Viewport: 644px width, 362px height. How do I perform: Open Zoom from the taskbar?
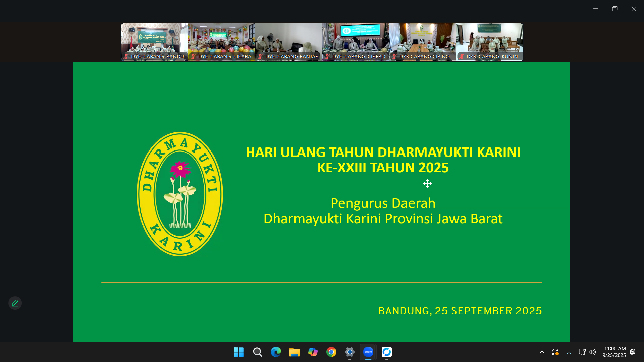(368, 352)
